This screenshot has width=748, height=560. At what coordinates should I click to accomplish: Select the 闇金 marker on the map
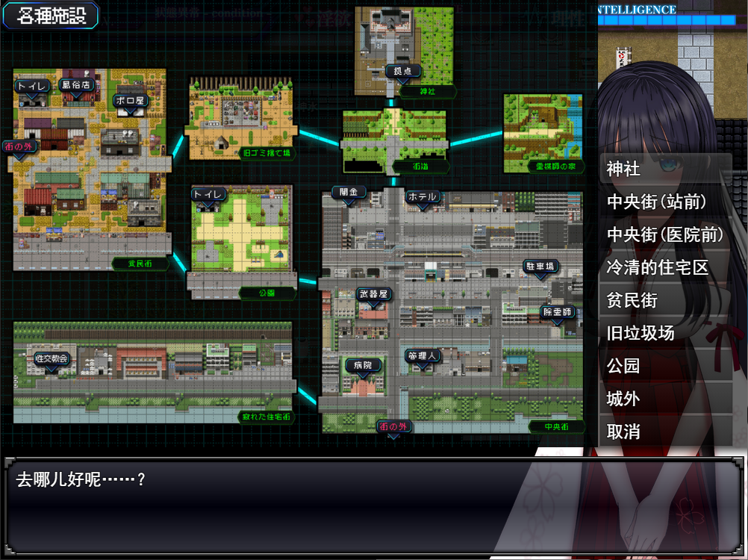point(349,192)
